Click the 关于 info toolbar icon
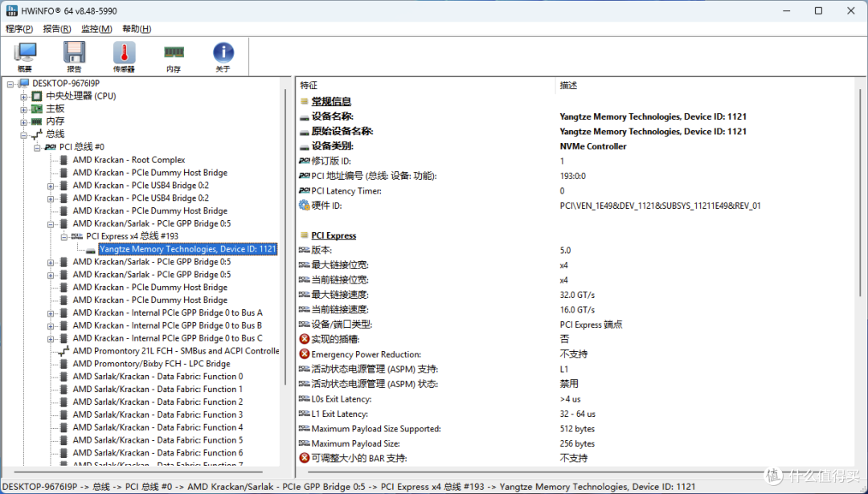 (223, 57)
